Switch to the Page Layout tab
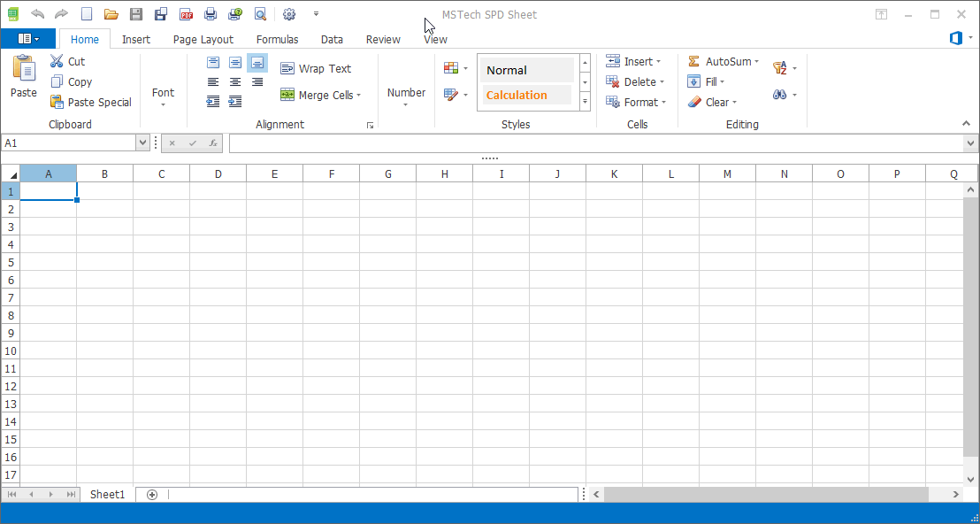 pyautogui.click(x=203, y=40)
